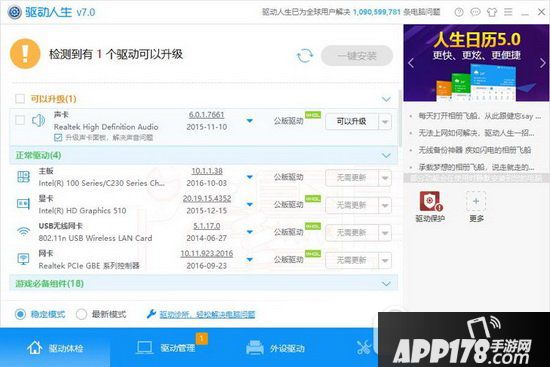Collapse the 正常驱动(4) section chevron

386,155
